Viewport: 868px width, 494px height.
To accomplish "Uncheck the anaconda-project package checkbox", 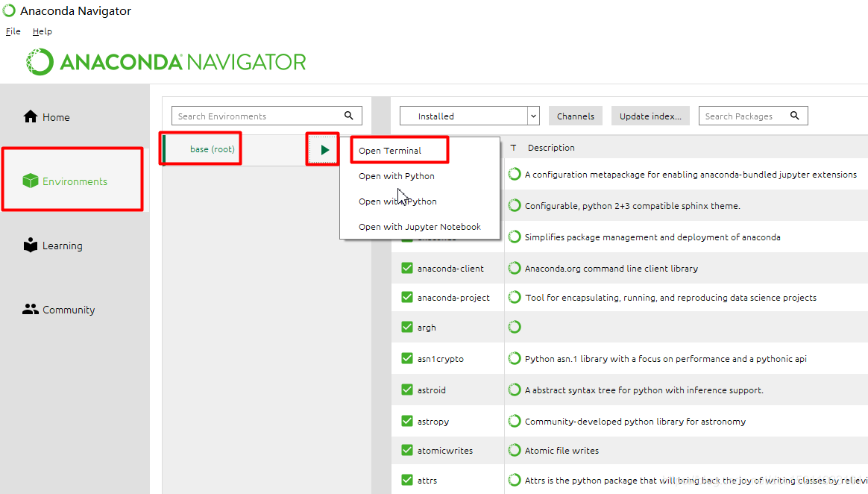I will [x=407, y=298].
